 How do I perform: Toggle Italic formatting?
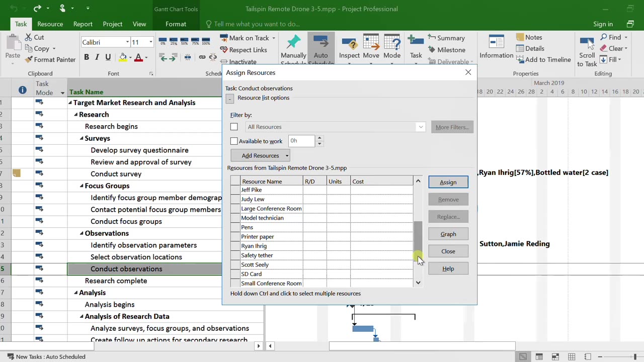pyautogui.click(x=97, y=57)
